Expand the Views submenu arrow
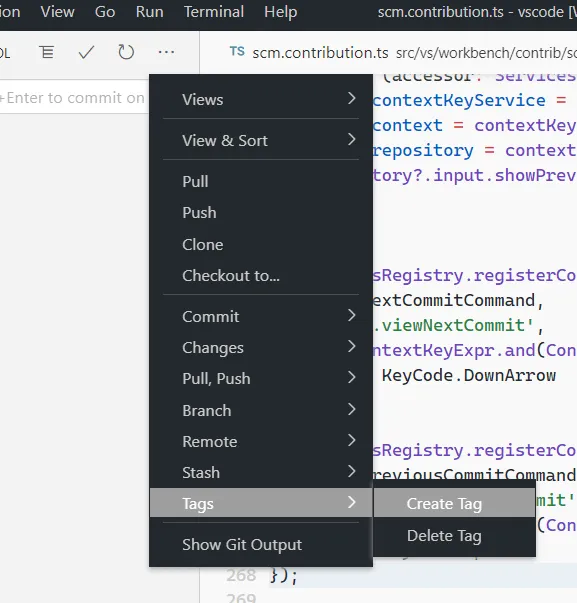This screenshot has width=577, height=603. click(351, 98)
